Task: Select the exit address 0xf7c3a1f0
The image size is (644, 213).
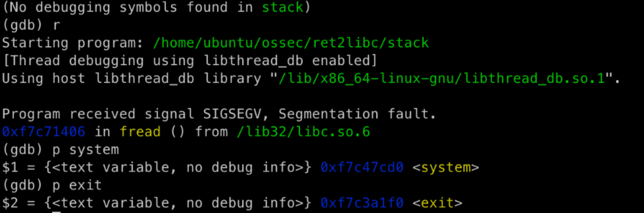Action: pyautogui.click(x=362, y=203)
